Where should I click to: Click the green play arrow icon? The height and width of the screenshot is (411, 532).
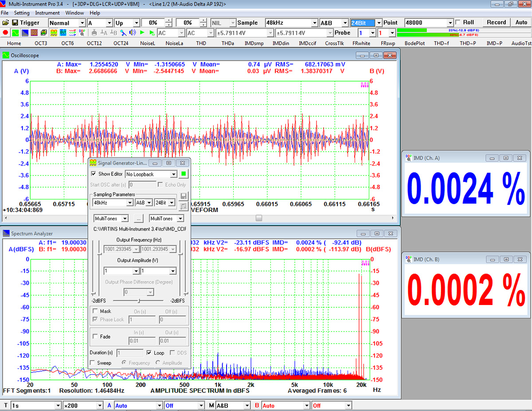(142, 32)
